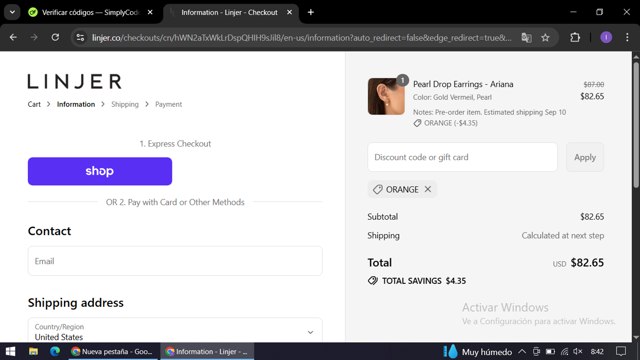640x360 pixels.
Task: Switch to Information - Linjer taskbar window
Action: (x=207, y=351)
